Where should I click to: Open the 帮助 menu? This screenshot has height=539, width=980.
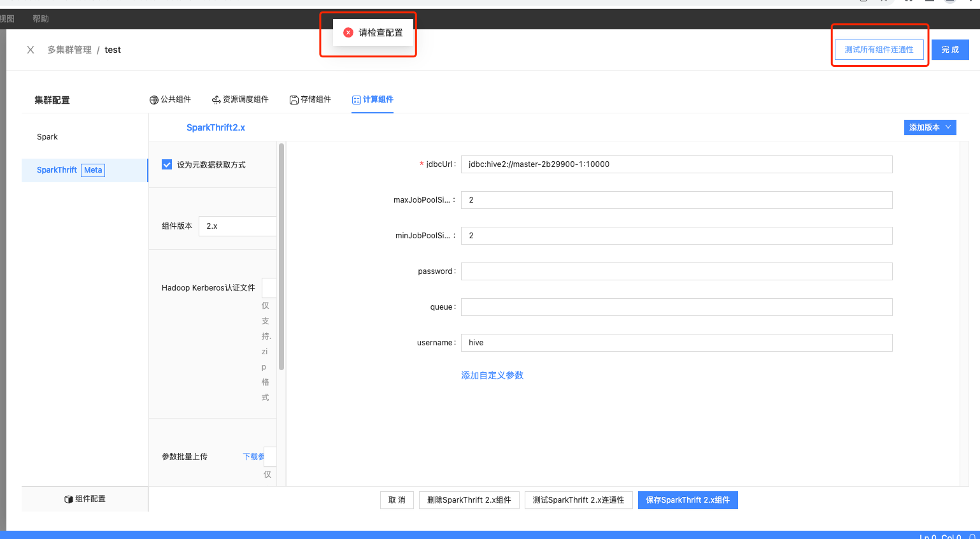pos(41,19)
